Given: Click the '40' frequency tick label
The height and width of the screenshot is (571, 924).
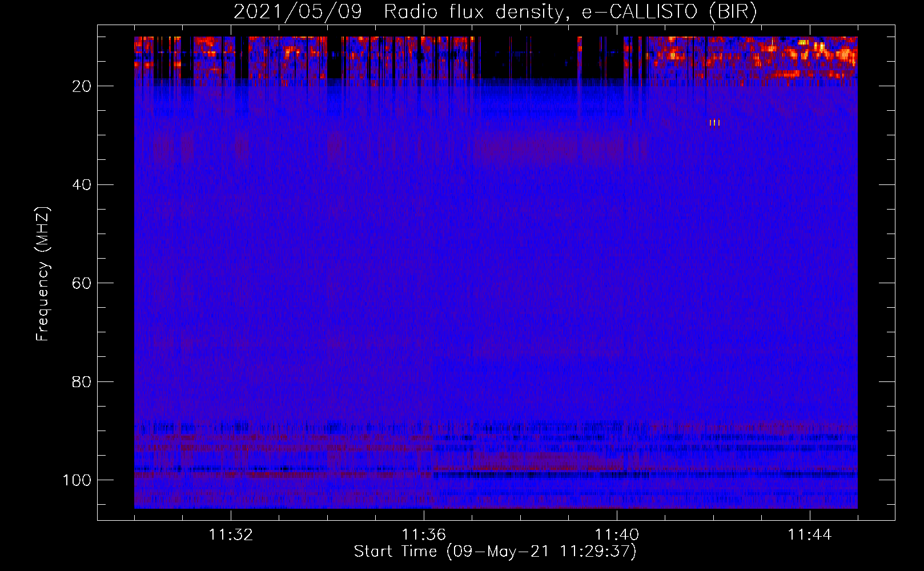Looking at the screenshot, I should pos(82,185).
